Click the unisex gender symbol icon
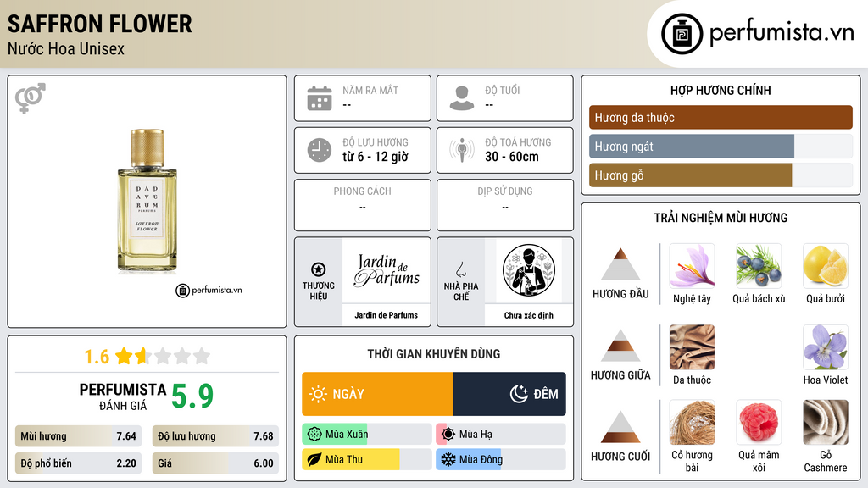 (x=31, y=98)
